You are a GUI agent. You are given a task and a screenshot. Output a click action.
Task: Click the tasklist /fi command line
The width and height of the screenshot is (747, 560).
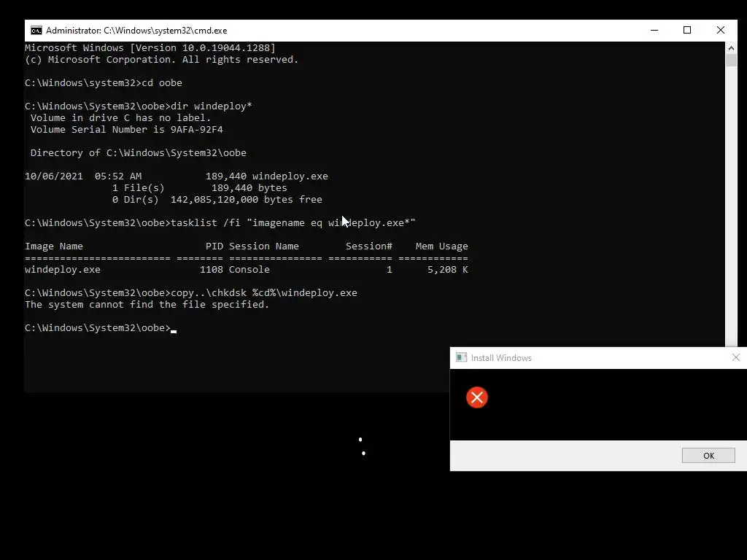click(220, 223)
